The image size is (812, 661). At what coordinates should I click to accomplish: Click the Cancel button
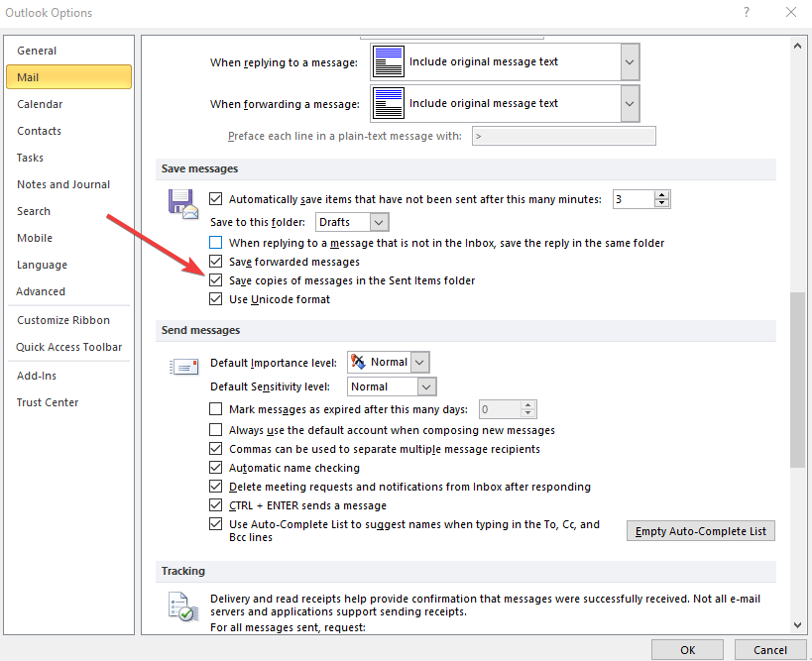(770, 650)
